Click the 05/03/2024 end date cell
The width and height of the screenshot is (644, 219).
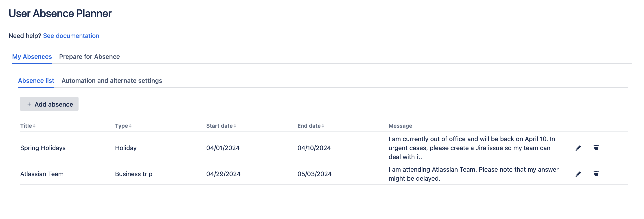pyautogui.click(x=314, y=174)
